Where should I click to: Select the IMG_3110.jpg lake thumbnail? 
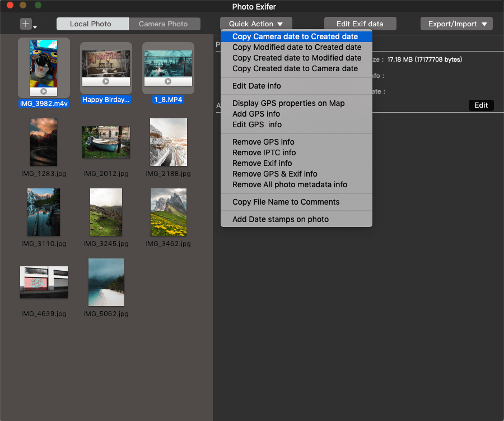(44, 212)
